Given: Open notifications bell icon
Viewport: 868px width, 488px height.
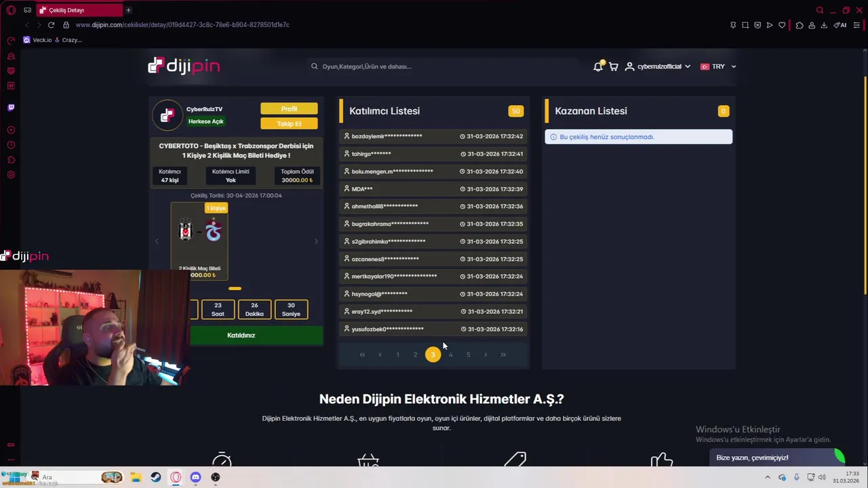Looking at the screenshot, I should point(598,66).
